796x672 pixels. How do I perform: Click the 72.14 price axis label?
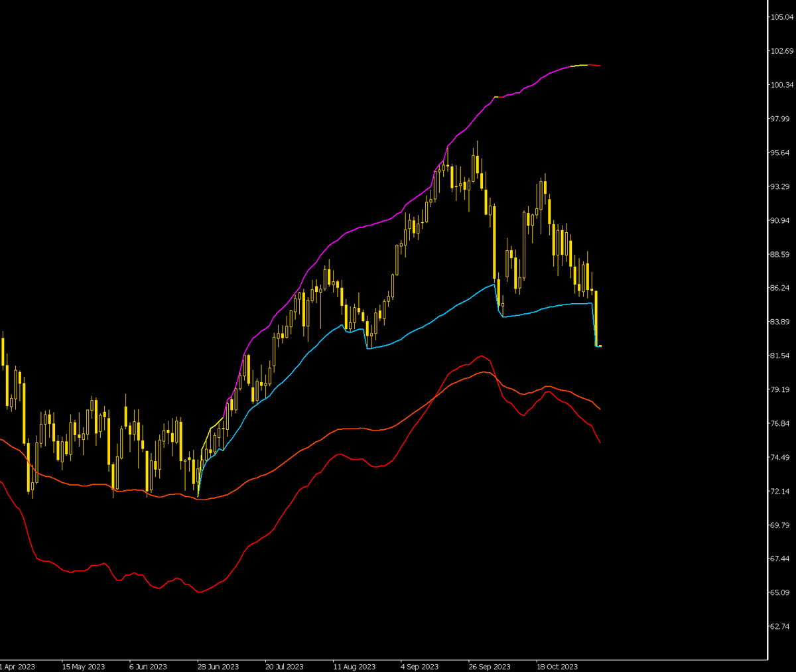click(x=780, y=491)
